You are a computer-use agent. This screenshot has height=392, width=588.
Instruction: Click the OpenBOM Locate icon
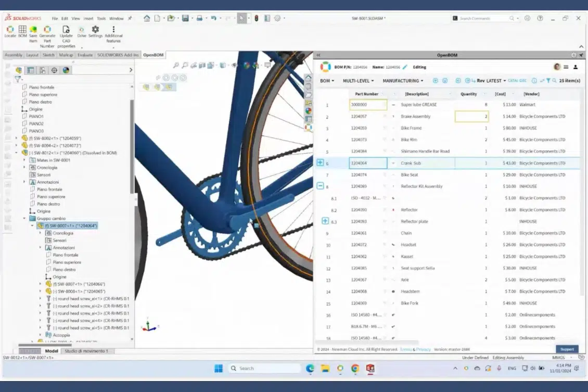click(10, 29)
